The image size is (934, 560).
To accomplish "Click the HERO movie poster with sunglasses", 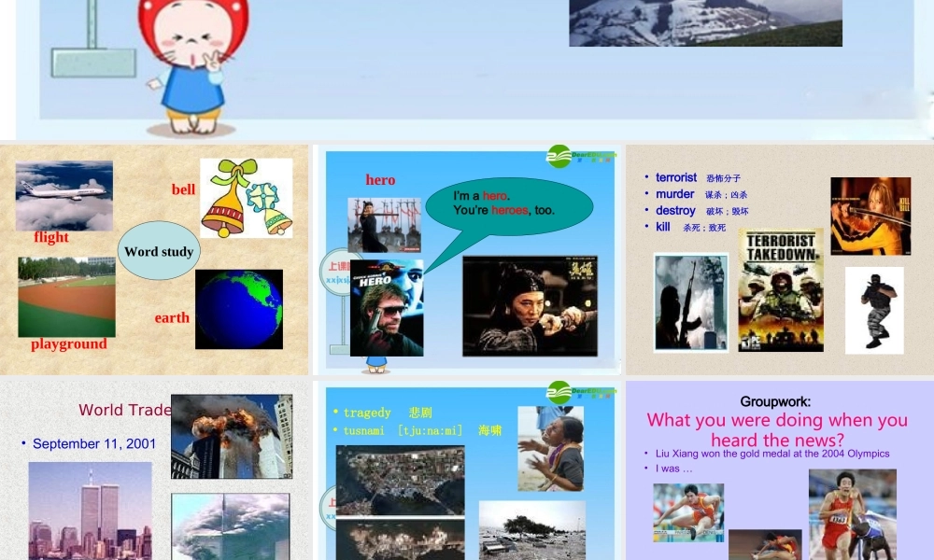I will (387, 308).
